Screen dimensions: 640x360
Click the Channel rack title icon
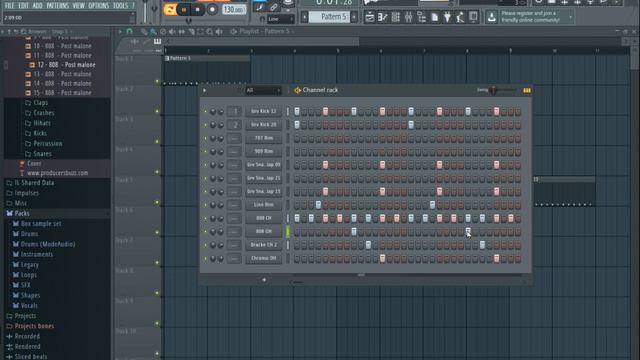298,90
